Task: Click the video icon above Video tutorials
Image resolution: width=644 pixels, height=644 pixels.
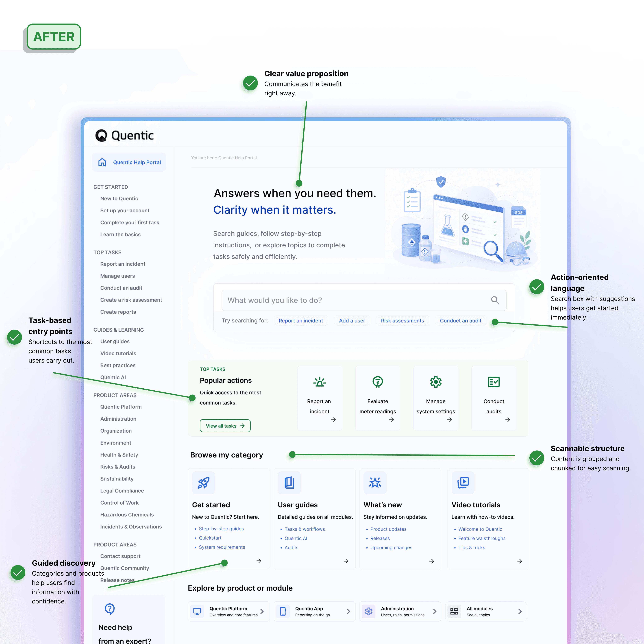Action: click(x=463, y=483)
